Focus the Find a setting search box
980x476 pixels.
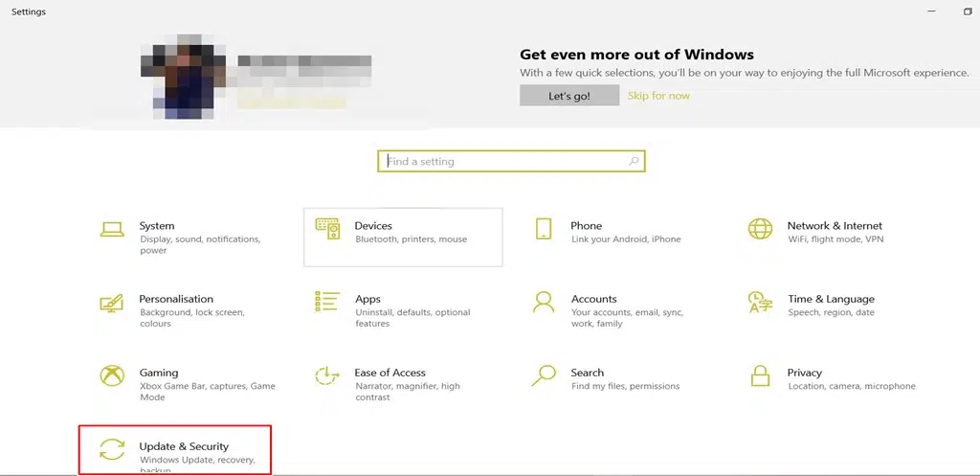click(511, 161)
